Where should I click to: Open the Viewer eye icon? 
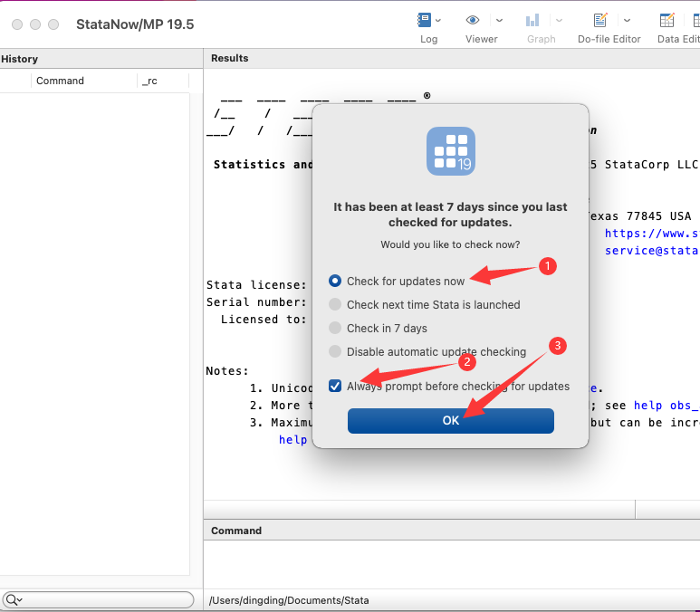click(473, 20)
